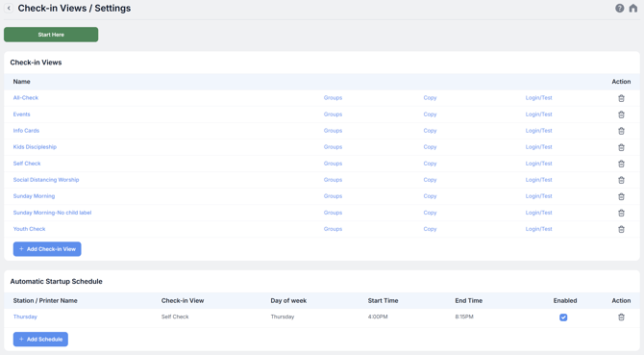Delete the All-Check check-in view
Viewport: 644px width, 355px height.
pos(621,98)
